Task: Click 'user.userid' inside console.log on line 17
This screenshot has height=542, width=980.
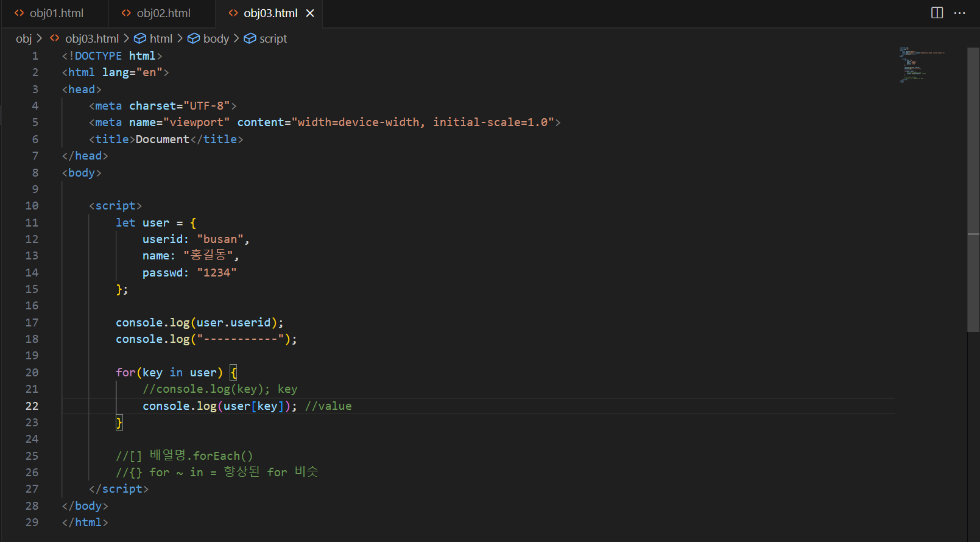Action: click(233, 323)
